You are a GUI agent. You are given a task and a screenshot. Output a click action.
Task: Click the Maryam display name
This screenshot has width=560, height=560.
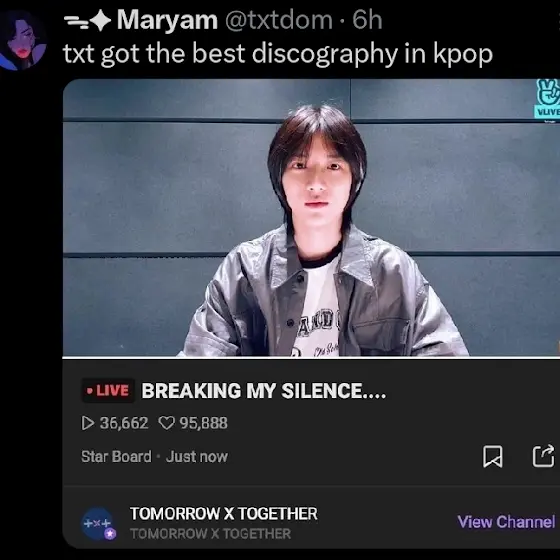click(167, 20)
